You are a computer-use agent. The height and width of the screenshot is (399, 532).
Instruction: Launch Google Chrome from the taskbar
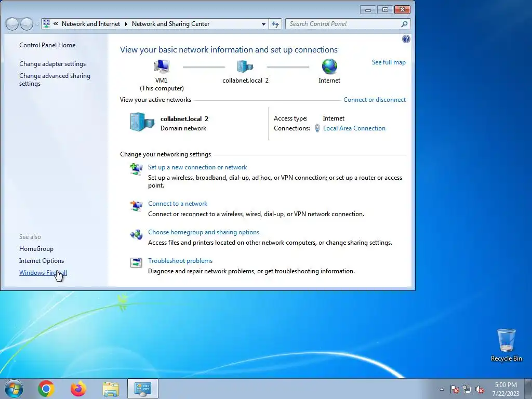(x=46, y=389)
